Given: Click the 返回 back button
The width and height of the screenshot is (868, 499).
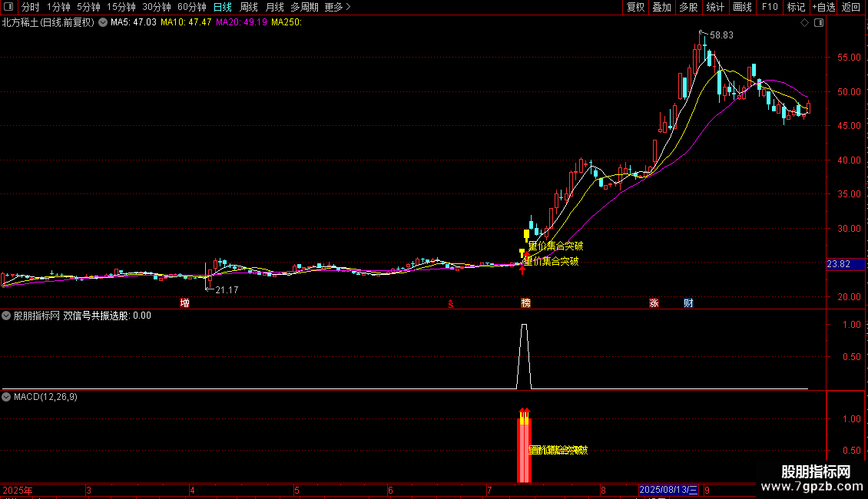Looking at the screenshot, I should 851,7.
